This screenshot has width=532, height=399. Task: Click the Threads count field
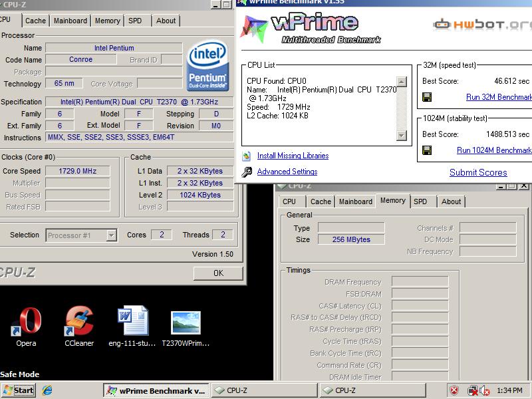click(x=223, y=235)
